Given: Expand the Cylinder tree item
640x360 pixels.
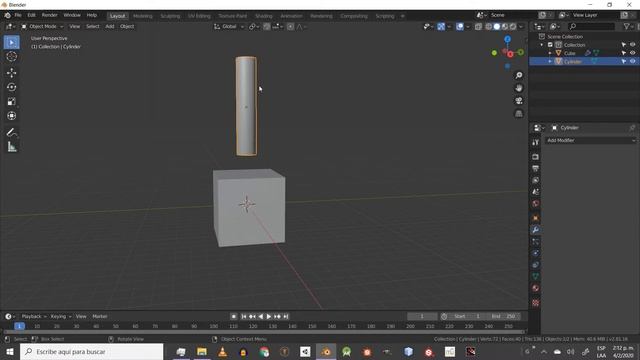Looking at the screenshot, I should pos(550,61).
